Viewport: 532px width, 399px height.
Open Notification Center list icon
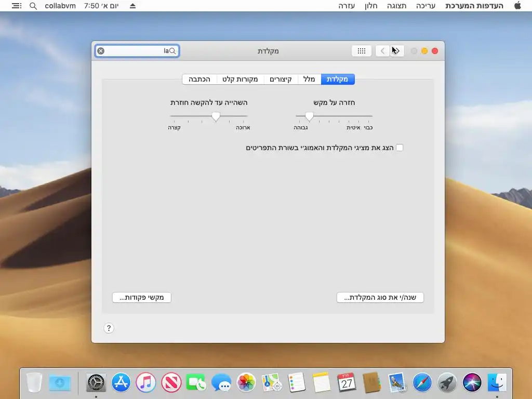(17, 6)
